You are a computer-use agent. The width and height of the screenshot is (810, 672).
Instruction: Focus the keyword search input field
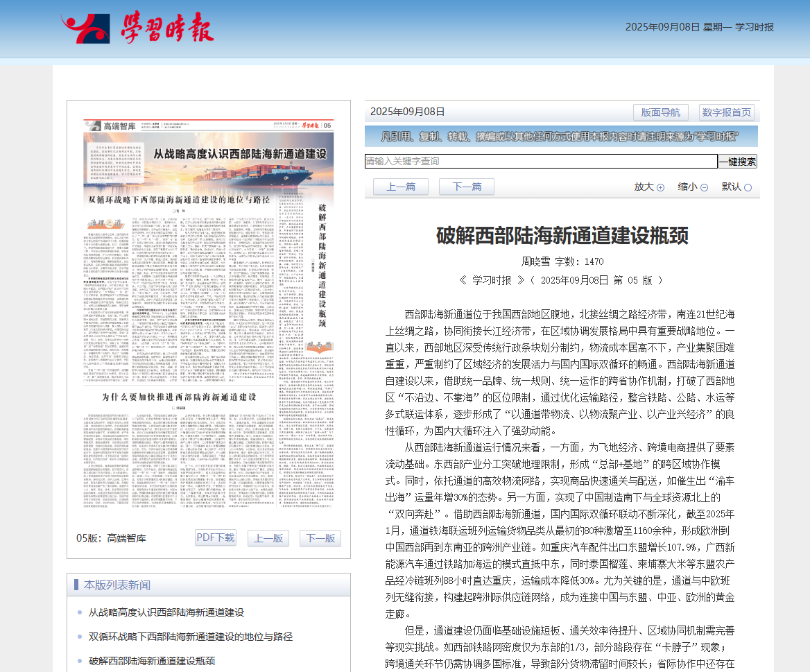coord(541,161)
